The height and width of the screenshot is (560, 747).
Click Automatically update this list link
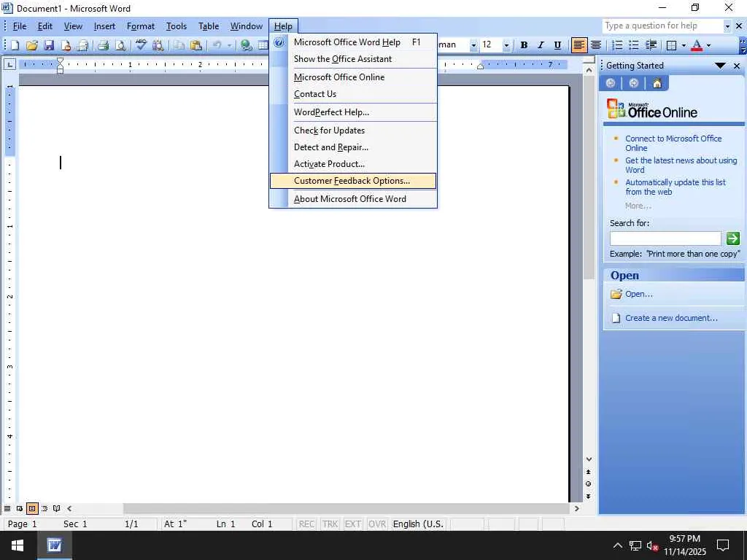click(x=675, y=187)
